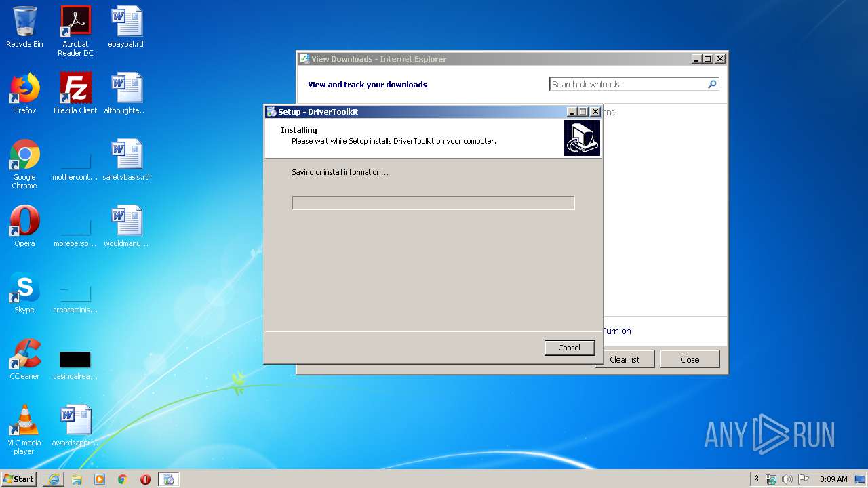Image resolution: width=868 pixels, height=488 pixels.
Task: Click Close button in View Downloads
Action: tap(690, 359)
